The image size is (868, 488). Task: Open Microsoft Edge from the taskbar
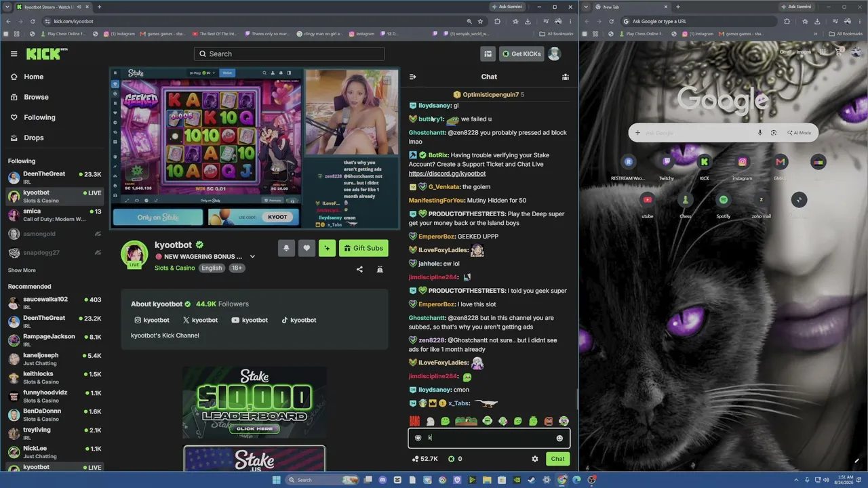point(577,480)
